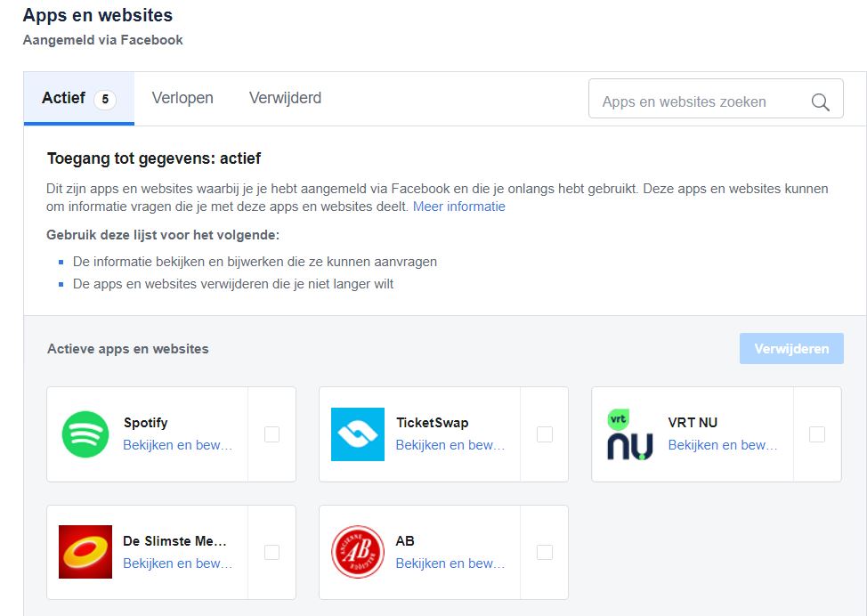This screenshot has height=616, width=867.
Task: Click the search magnifier icon
Action: (x=820, y=102)
